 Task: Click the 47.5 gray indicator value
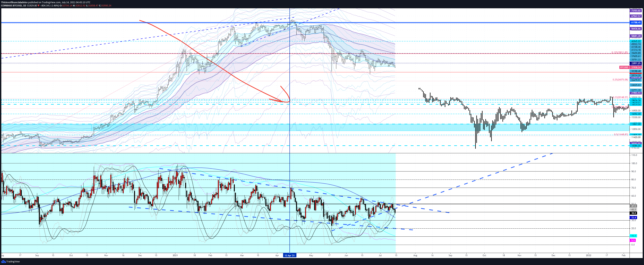(633, 206)
